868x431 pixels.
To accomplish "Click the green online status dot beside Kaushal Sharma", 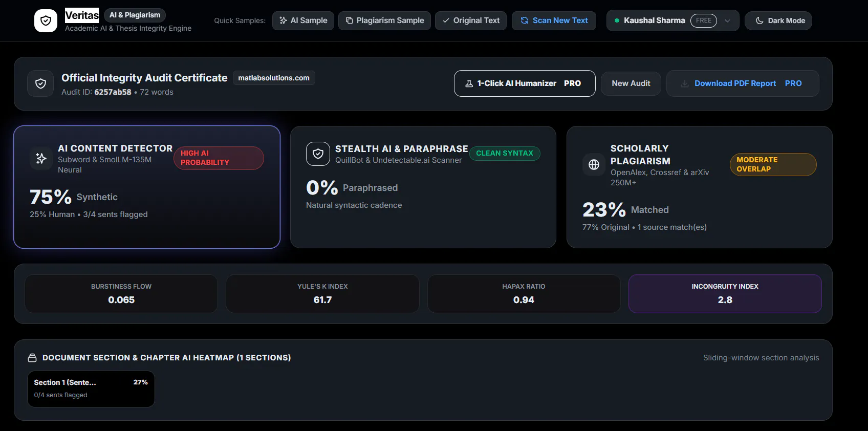I will pos(617,20).
